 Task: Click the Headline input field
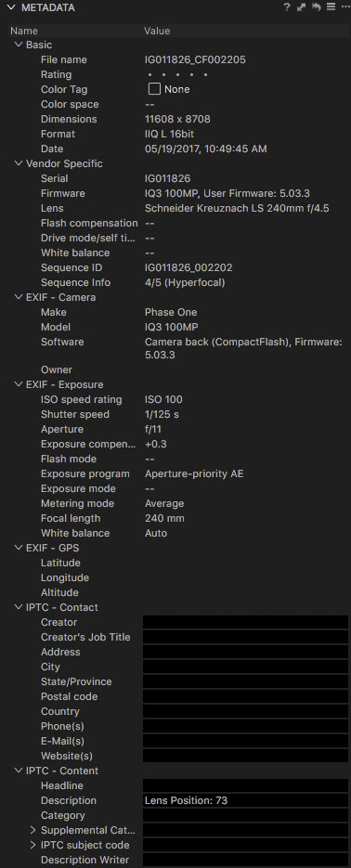(245, 785)
